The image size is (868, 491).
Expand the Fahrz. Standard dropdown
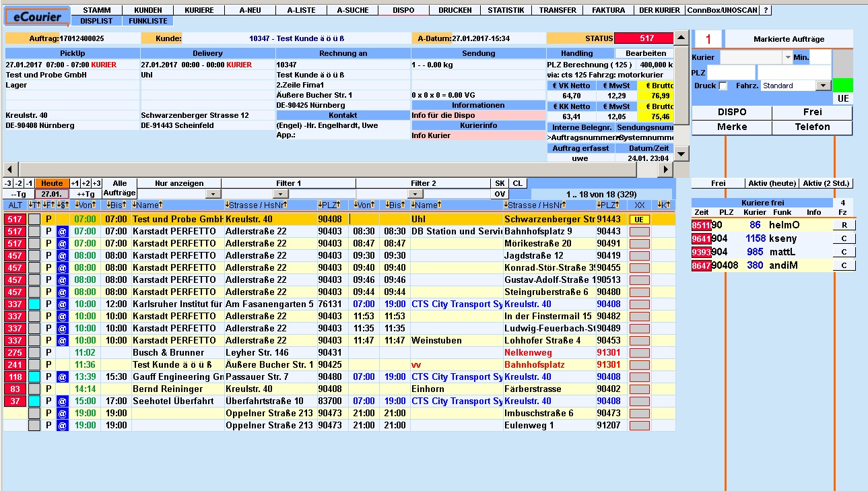[x=822, y=86]
